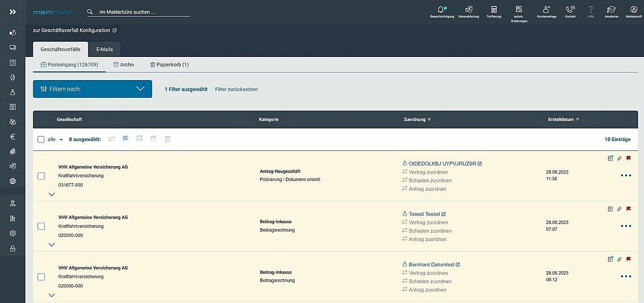Click the 1 Filter ausgewählt text
The image size is (644, 303).
186,89
